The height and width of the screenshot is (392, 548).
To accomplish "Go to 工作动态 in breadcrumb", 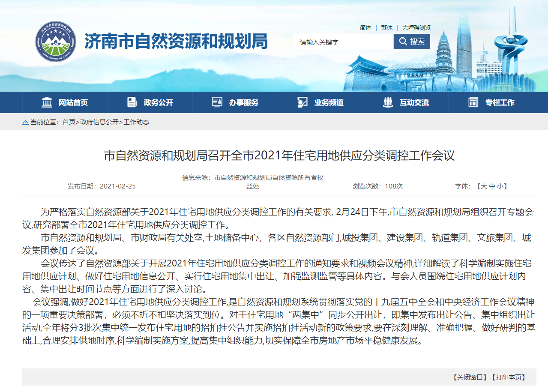I will coord(136,122).
